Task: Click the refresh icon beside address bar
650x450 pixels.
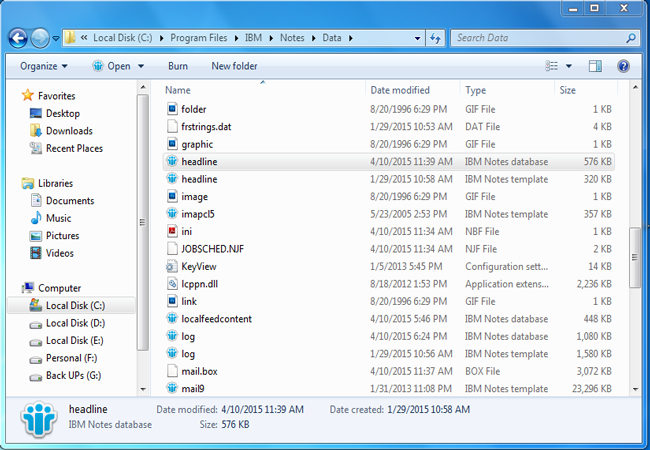Action: click(435, 38)
